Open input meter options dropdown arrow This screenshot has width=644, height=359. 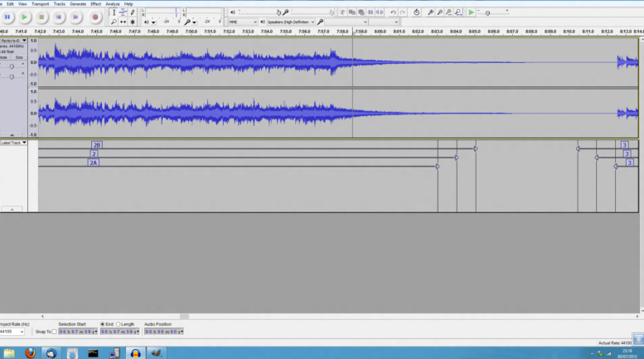[x=194, y=22]
